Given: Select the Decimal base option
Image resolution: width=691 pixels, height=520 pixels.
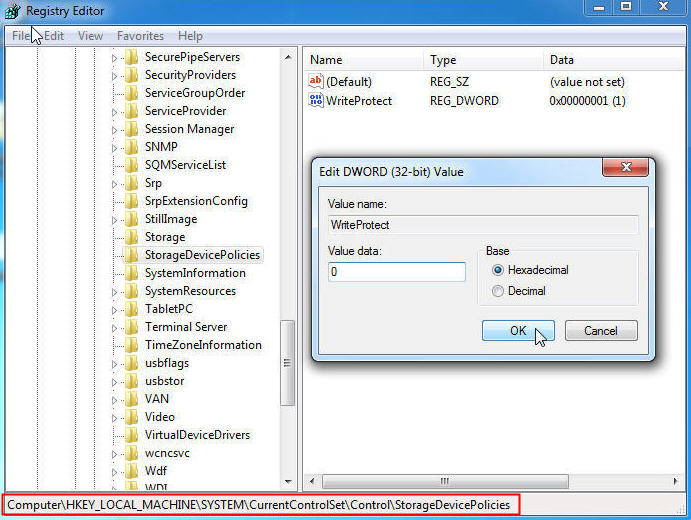Looking at the screenshot, I should (519, 291).
